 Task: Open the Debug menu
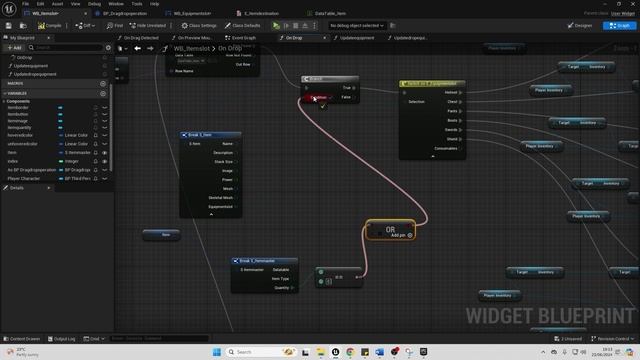coord(94,4)
